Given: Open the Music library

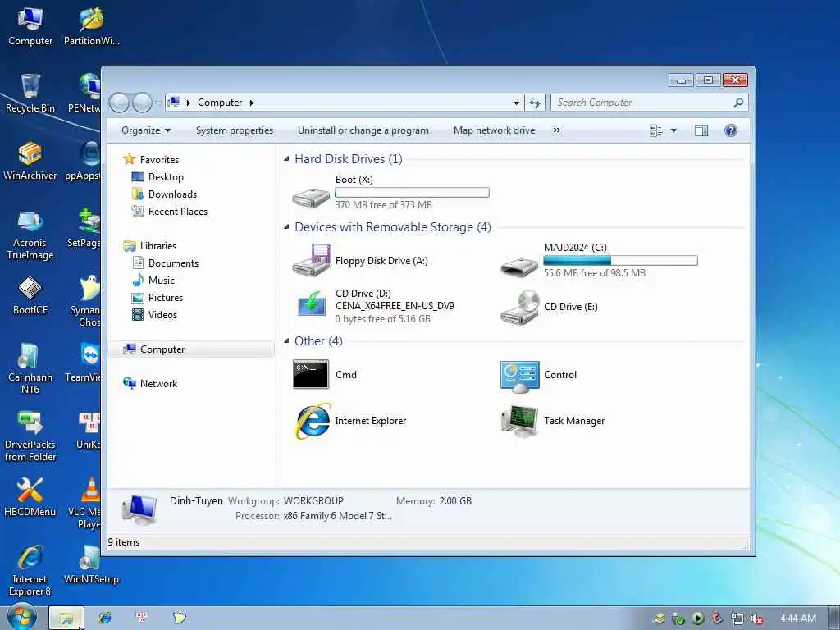Looking at the screenshot, I should 153,281.
